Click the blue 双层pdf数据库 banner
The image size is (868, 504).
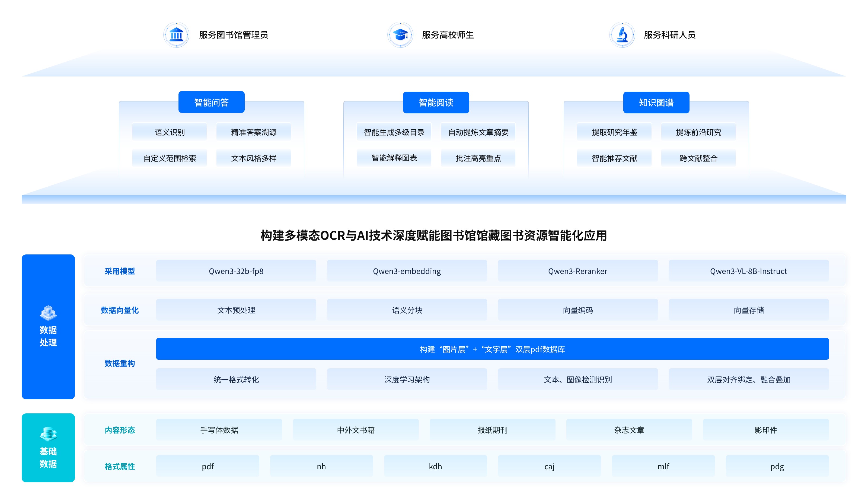(x=492, y=349)
